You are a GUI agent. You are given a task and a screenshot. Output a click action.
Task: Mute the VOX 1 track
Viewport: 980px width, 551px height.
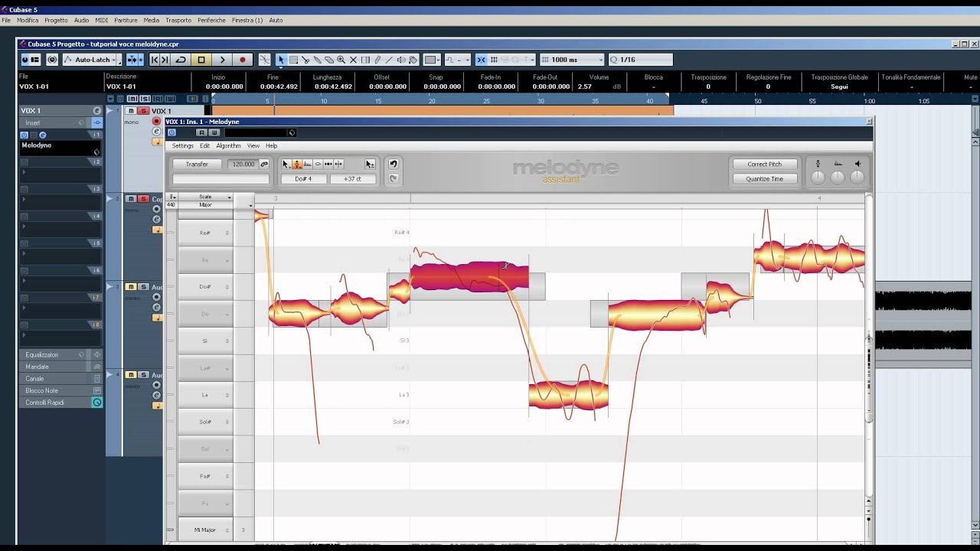click(x=131, y=111)
